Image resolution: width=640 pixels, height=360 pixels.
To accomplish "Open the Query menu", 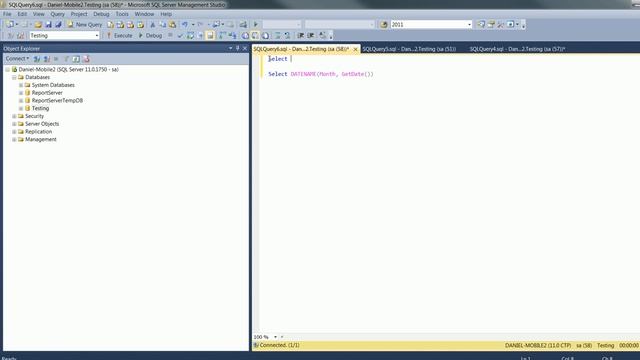I will pos(58,14).
